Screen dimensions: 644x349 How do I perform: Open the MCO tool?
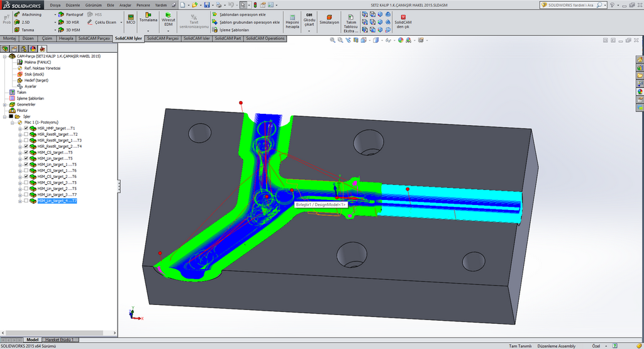(x=131, y=19)
